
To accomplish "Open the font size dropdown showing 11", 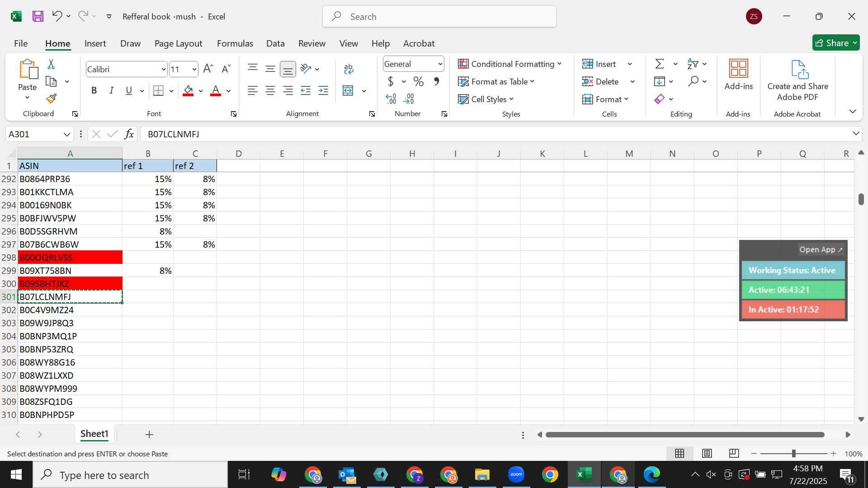I will click(x=194, y=70).
